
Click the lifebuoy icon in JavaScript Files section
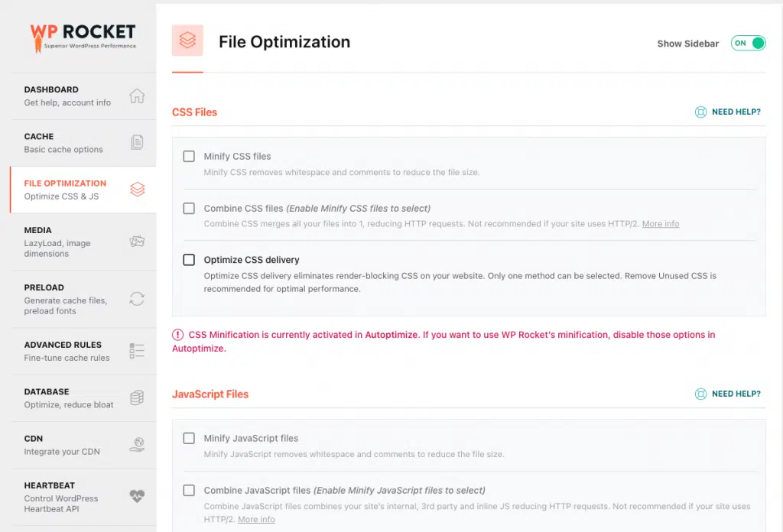click(700, 394)
